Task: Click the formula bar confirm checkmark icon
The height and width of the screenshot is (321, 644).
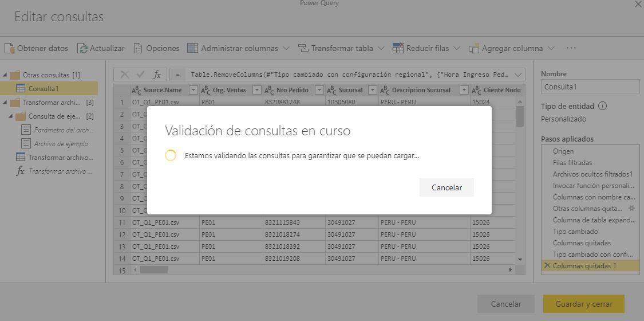Action: (x=140, y=75)
